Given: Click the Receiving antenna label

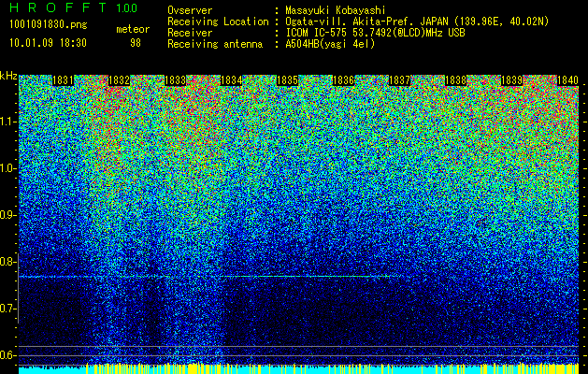Looking at the screenshot, I should point(215,44).
